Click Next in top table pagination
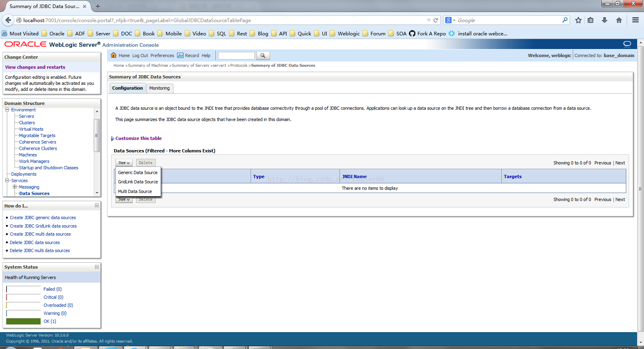The image size is (644, 349). pyautogui.click(x=620, y=163)
